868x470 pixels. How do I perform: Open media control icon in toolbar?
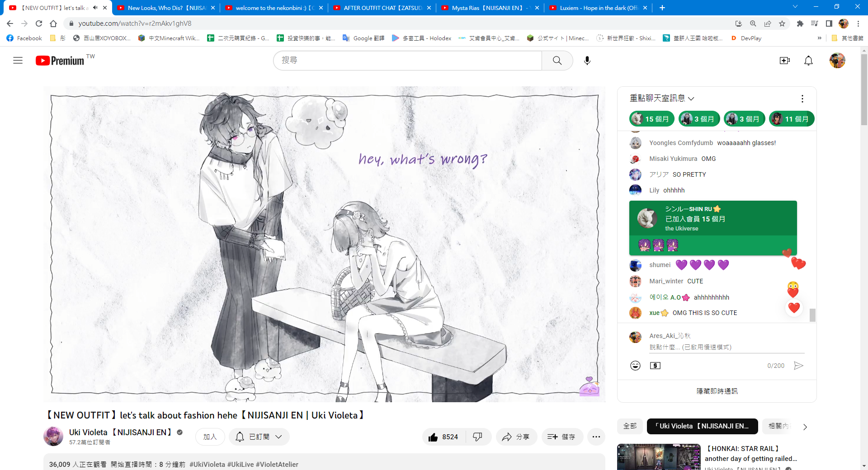pyautogui.click(x=814, y=23)
